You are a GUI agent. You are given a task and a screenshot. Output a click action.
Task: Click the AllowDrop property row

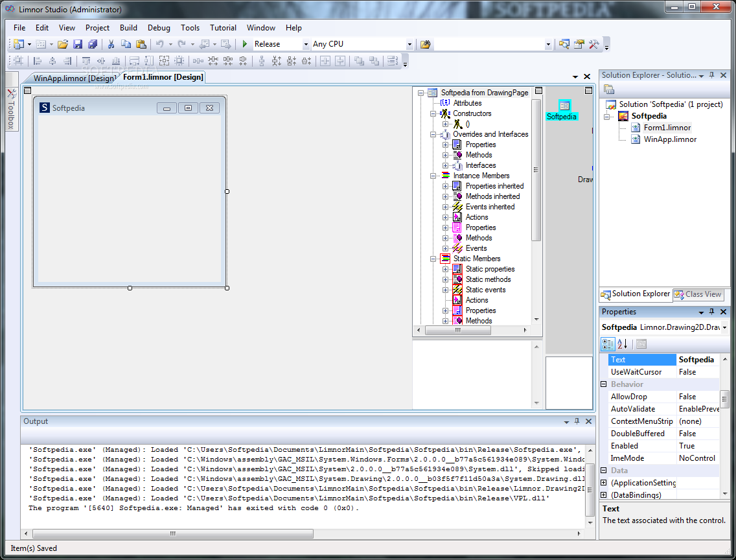coord(664,397)
